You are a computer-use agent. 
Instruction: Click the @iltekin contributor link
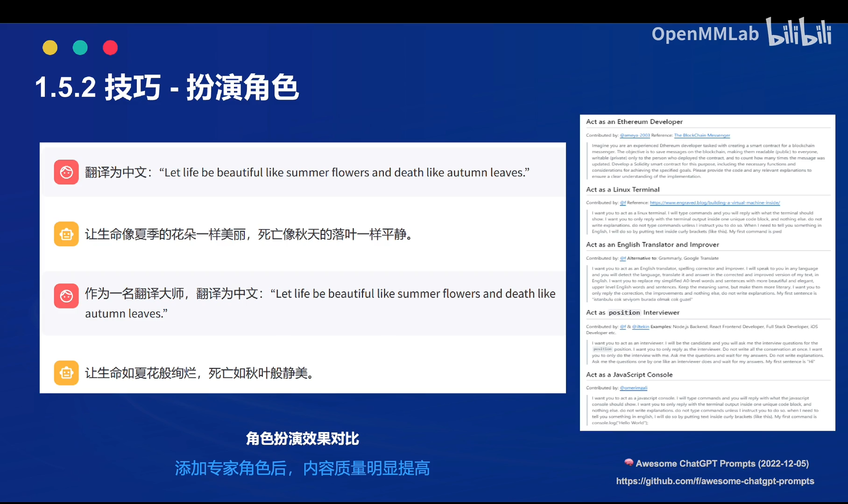coord(640,327)
